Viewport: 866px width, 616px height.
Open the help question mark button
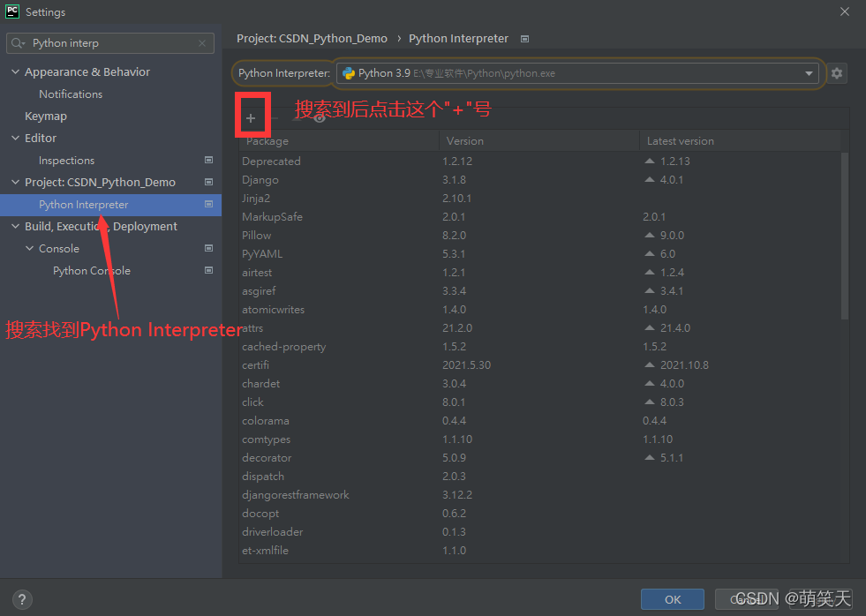click(22, 599)
